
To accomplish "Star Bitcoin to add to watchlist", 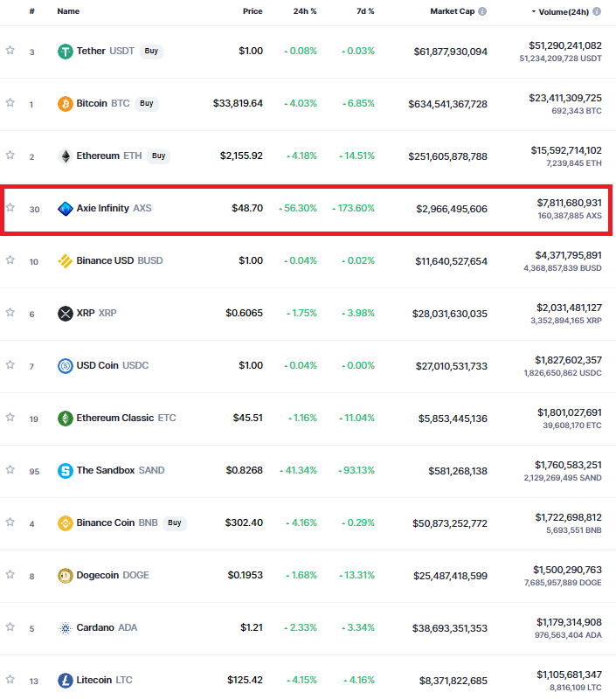I will coord(10,102).
